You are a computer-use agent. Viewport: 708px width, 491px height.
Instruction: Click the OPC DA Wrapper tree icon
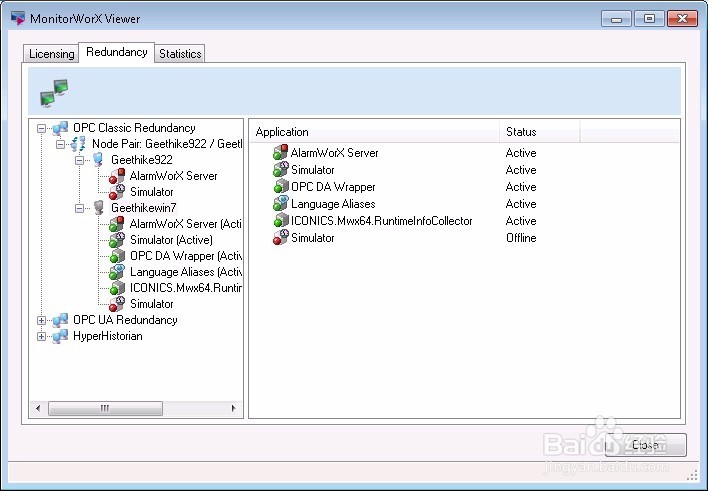(117, 256)
